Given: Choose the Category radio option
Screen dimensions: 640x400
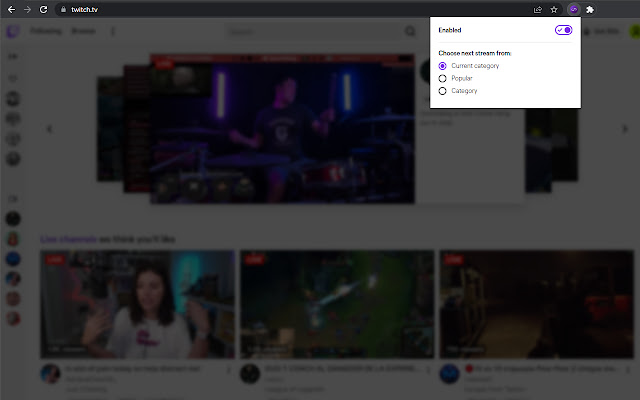Looking at the screenshot, I should [x=442, y=91].
